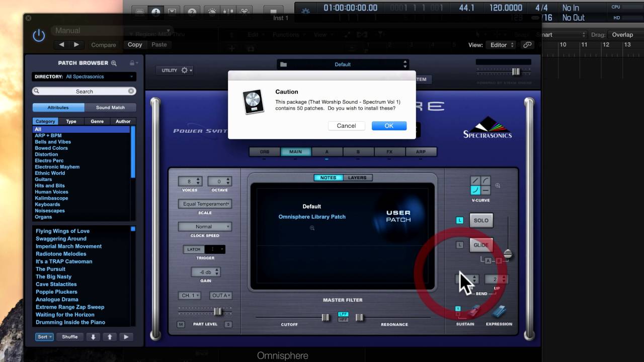
Task: Switch master filter to LPF
Action: (x=343, y=314)
